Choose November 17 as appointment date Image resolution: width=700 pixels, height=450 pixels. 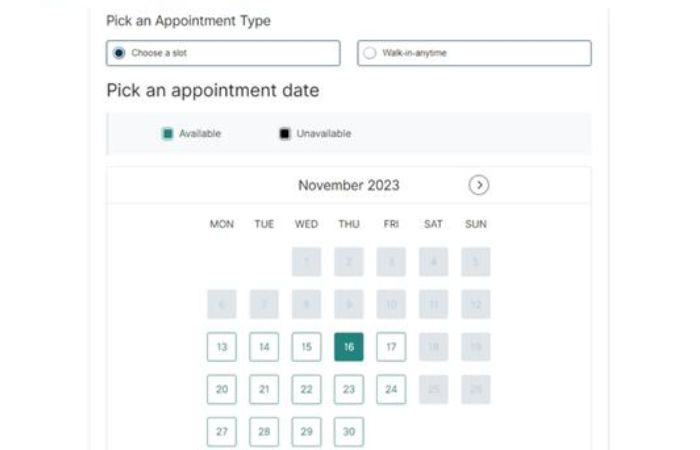pyautogui.click(x=391, y=347)
